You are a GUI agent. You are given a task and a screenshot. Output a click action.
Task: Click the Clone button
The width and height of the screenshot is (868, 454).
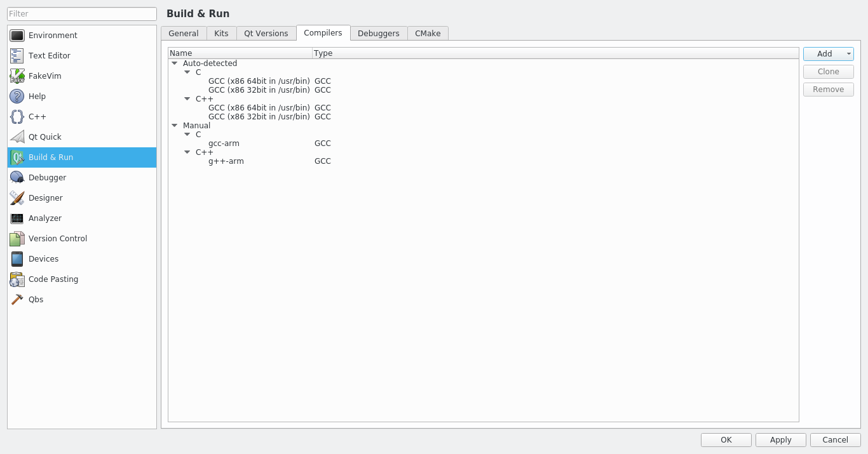point(829,72)
